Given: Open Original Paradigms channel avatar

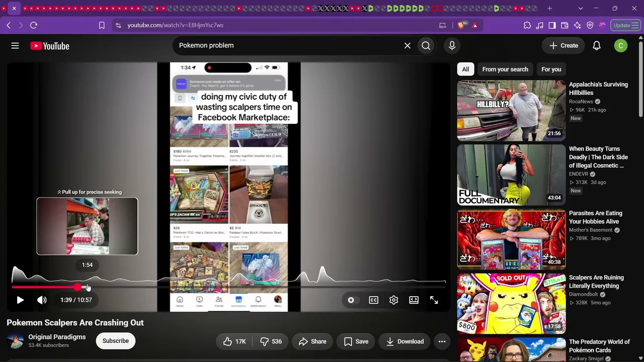Looking at the screenshot, I should 15,341.
